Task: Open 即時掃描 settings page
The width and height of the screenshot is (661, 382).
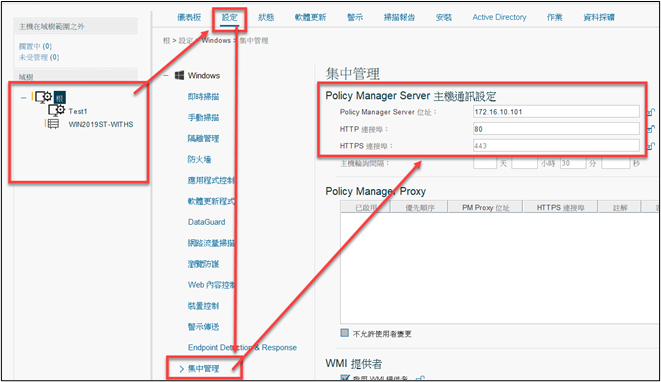Action: 203,97
